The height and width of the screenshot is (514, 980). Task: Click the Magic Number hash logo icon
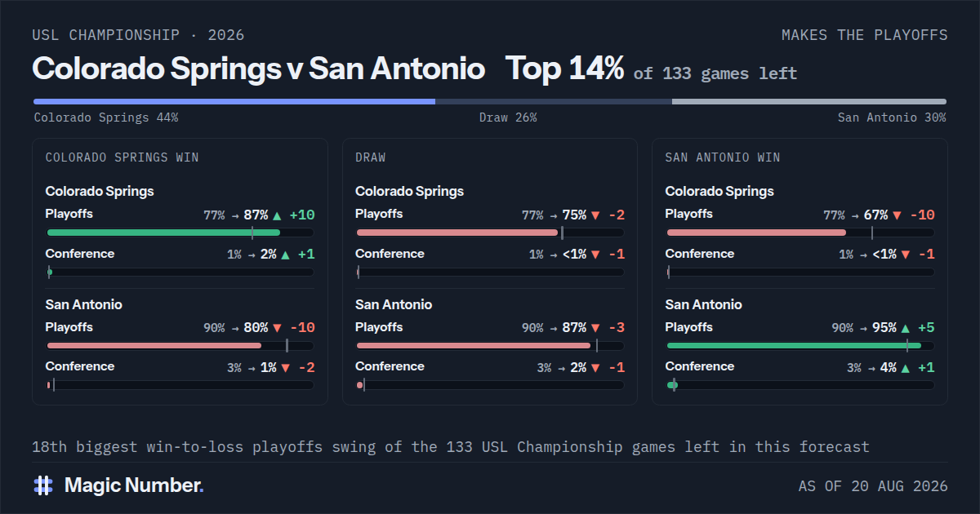pyautogui.click(x=43, y=485)
